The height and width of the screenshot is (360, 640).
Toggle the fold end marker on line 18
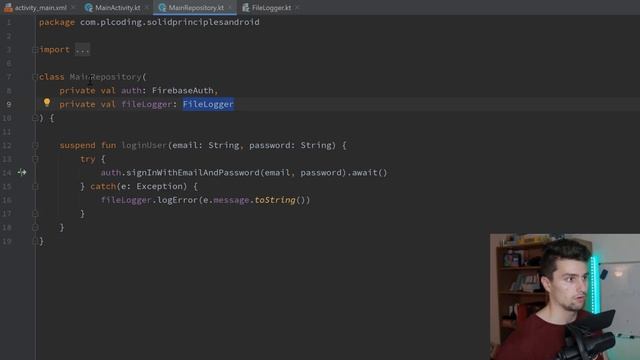[35, 227]
